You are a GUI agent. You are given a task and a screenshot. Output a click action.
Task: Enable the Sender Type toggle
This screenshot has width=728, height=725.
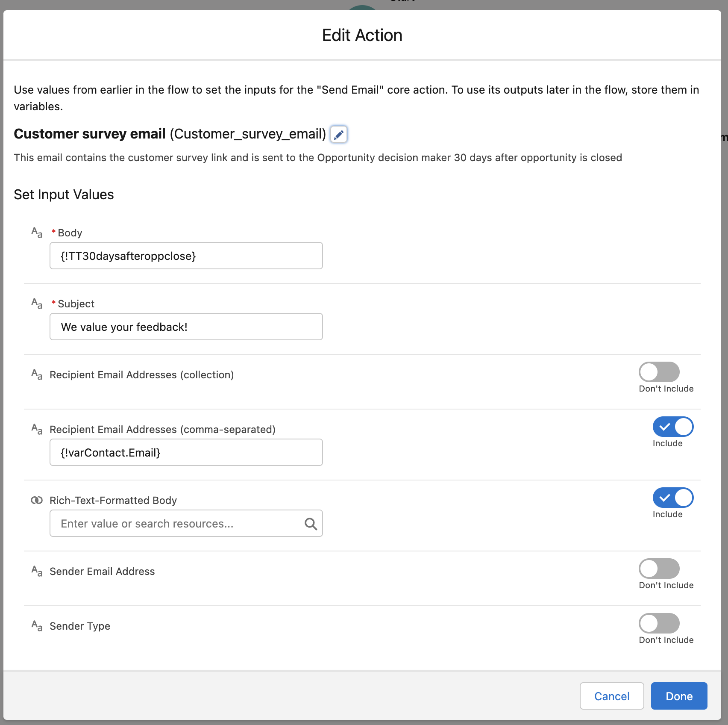(659, 623)
